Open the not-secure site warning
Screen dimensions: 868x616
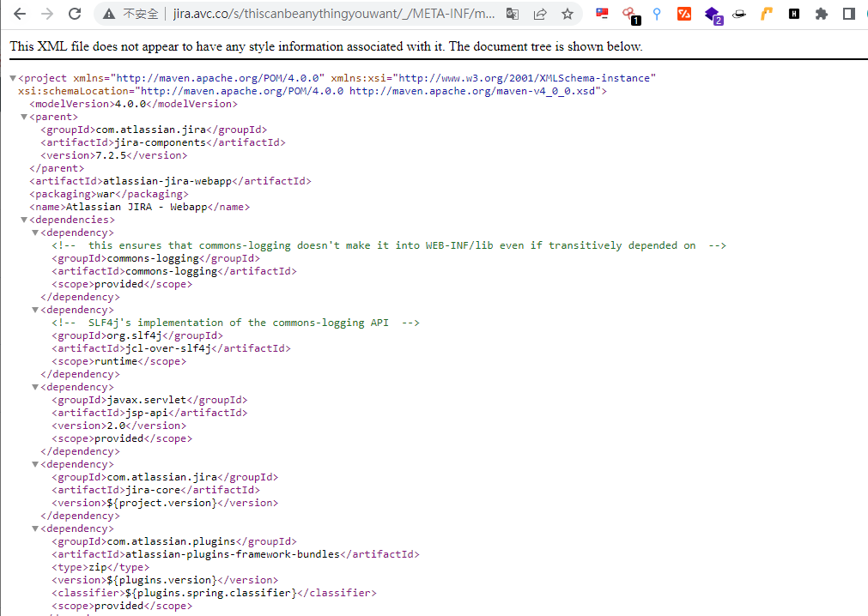(x=131, y=14)
